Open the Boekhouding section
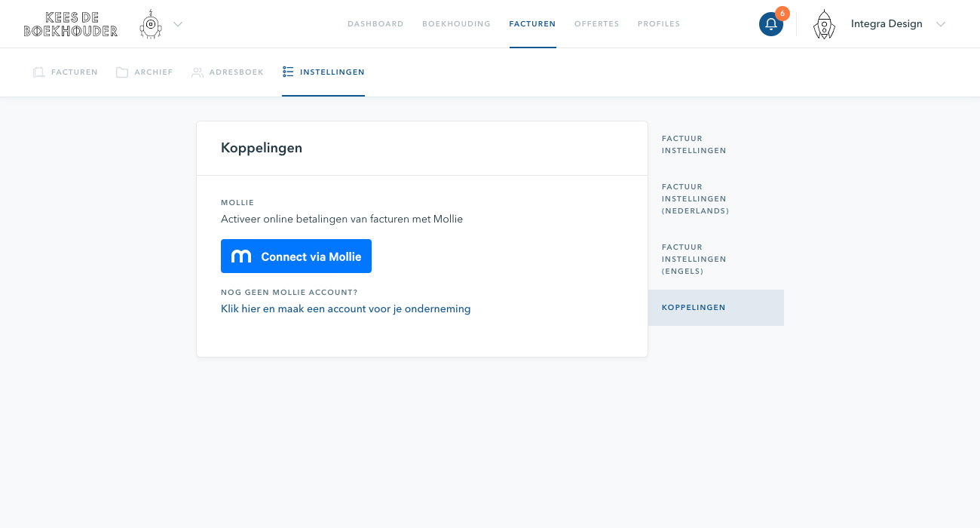The height and width of the screenshot is (528, 980). coord(456,23)
